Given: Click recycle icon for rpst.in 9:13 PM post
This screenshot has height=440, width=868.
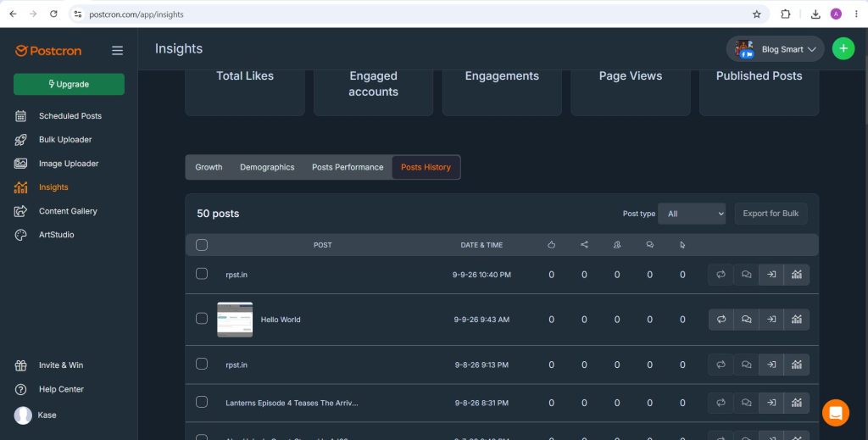Looking at the screenshot, I should tap(721, 365).
